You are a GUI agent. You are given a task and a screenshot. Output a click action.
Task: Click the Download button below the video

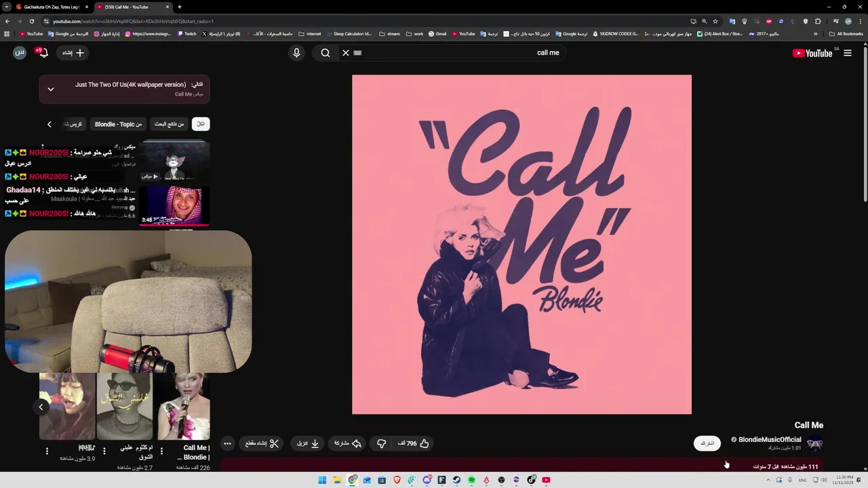click(x=308, y=443)
